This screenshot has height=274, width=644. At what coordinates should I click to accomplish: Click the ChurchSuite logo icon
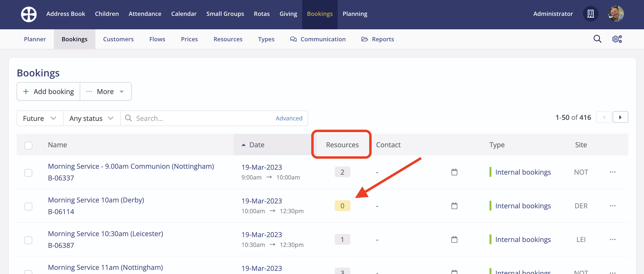click(x=29, y=14)
